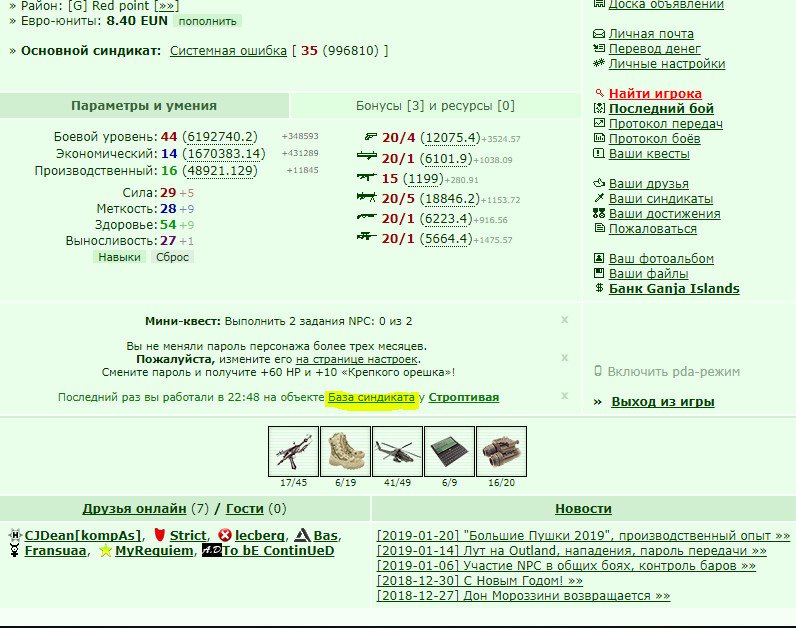This screenshot has height=628, width=796.
Task: Open the binoculars item thumbnail 16/20
Action: point(502,451)
